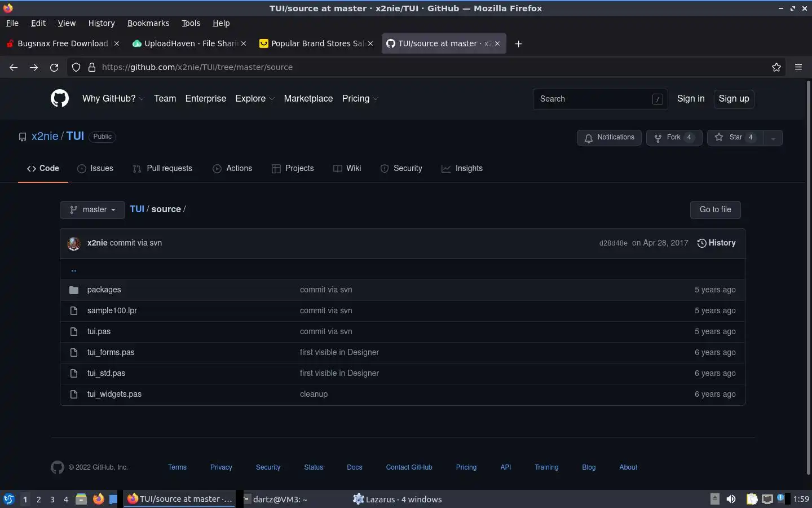Click the Notifications button
The width and height of the screenshot is (812, 508).
609,138
